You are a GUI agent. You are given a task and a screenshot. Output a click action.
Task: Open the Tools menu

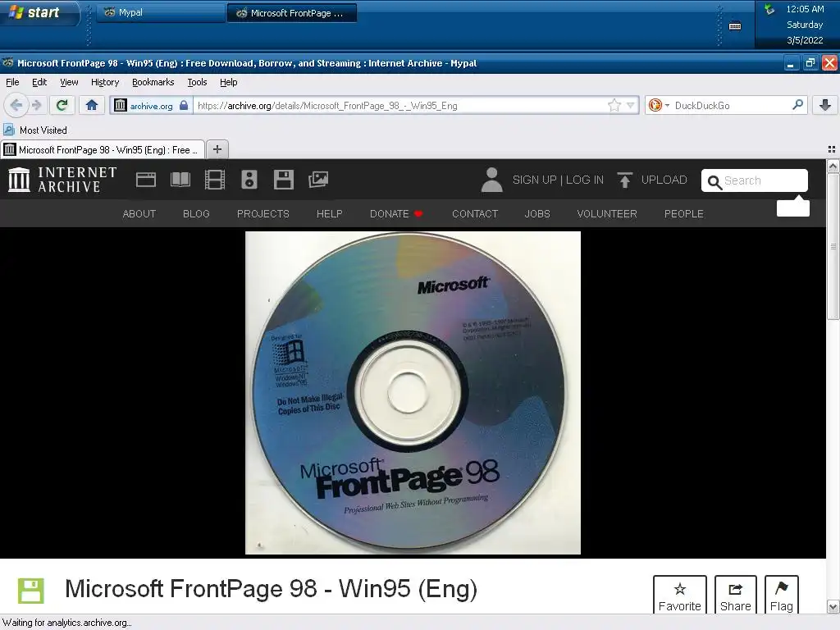point(197,82)
